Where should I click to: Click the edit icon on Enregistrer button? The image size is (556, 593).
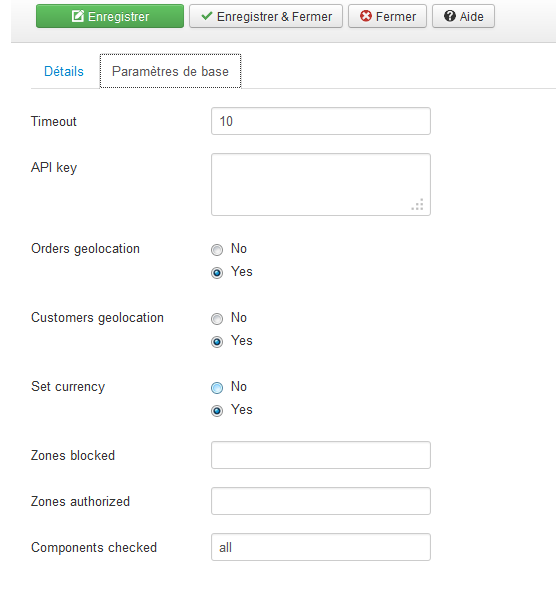(78, 16)
